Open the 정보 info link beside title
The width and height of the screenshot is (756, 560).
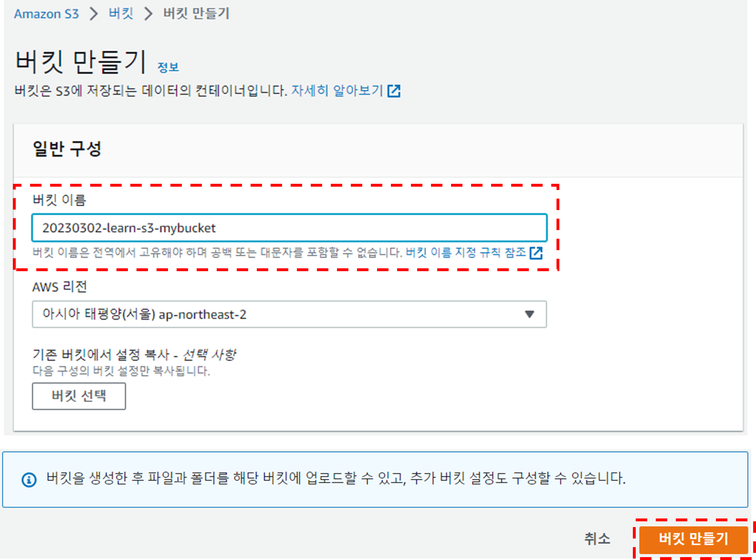coord(168,67)
